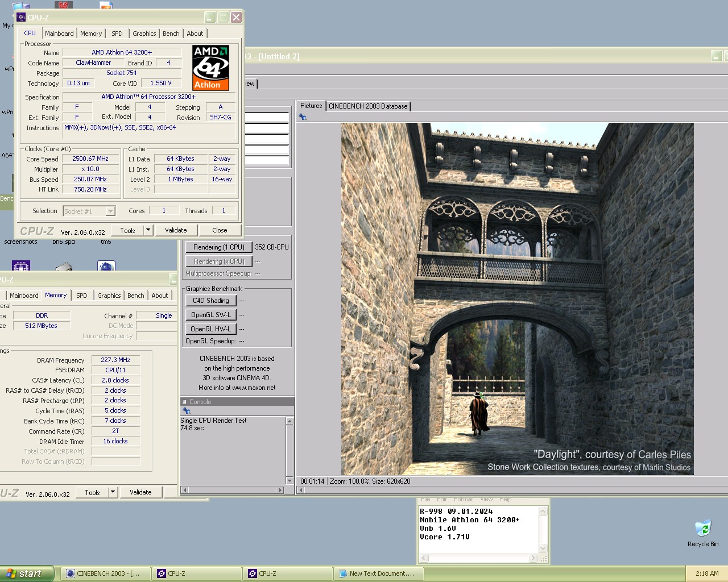
Task: Click the pin icon in Pictures panel
Action: tap(303, 117)
